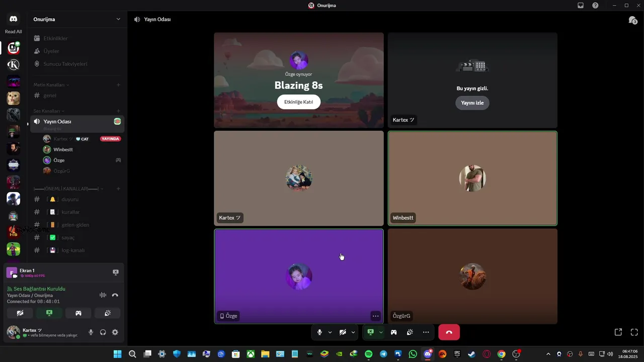
Task: Open Windows Start menu
Action: (117, 354)
